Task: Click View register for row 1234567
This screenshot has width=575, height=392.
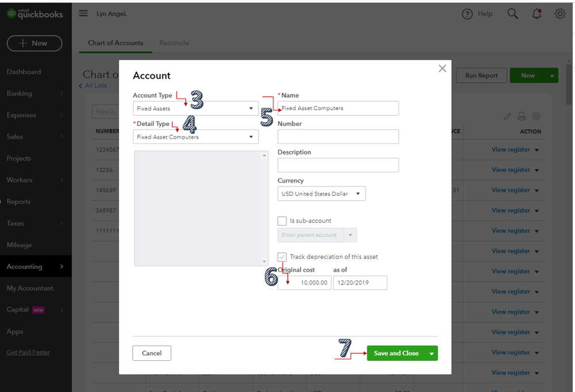Action: click(x=511, y=150)
